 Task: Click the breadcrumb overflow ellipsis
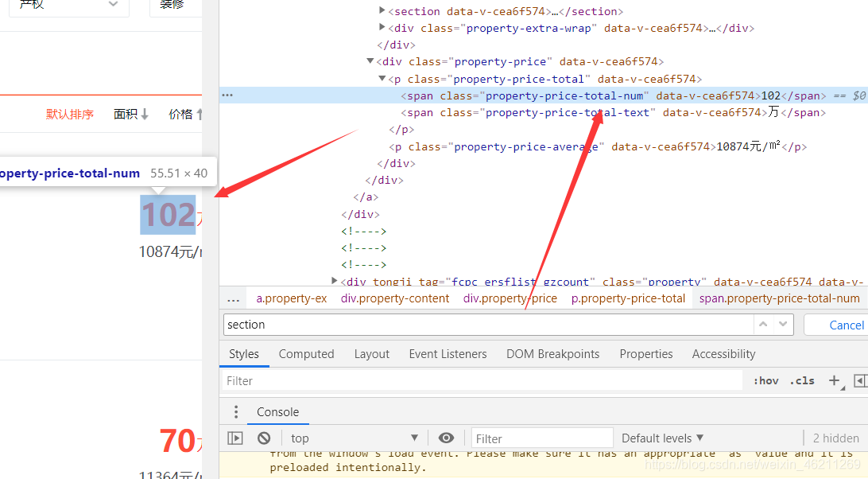point(234,299)
